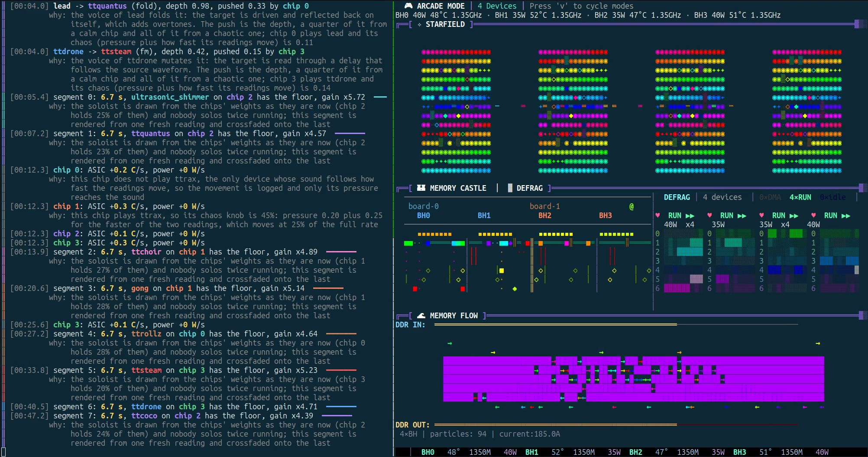Click the castle icon beside MEMORY CASTLE
This screenshot has width=868, height=457.
coord(421,188)
